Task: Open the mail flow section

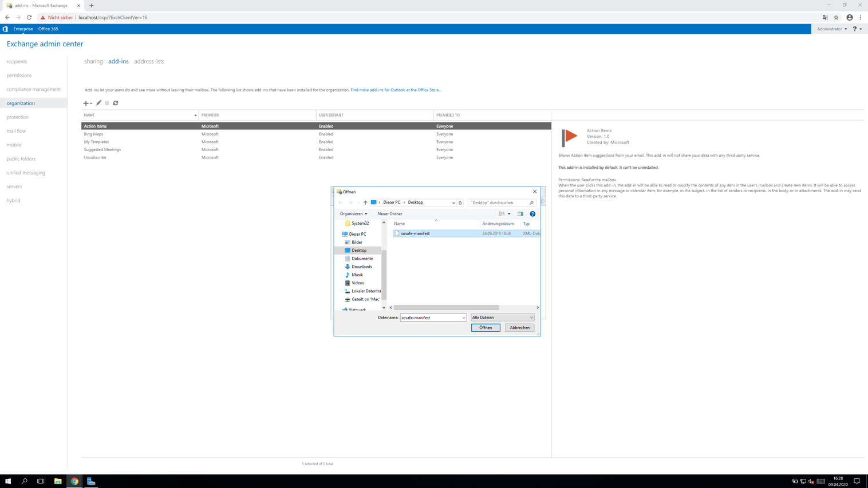Action: 16,131
